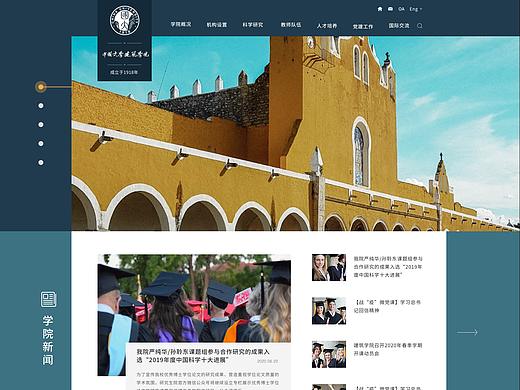The width and height of the screenshot is (520, 390).
Task: Open the 国际交流 menu
Action: (x=399, y=25)
